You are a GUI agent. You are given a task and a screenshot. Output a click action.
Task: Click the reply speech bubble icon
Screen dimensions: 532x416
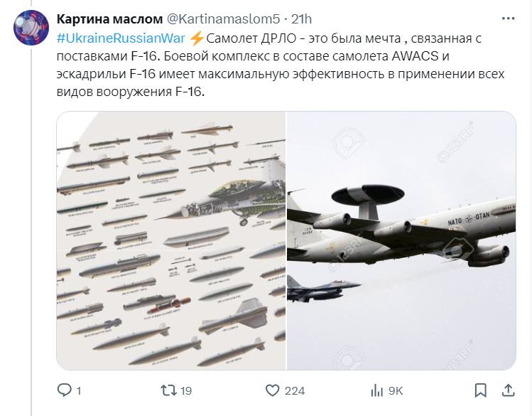click(64, 390)
